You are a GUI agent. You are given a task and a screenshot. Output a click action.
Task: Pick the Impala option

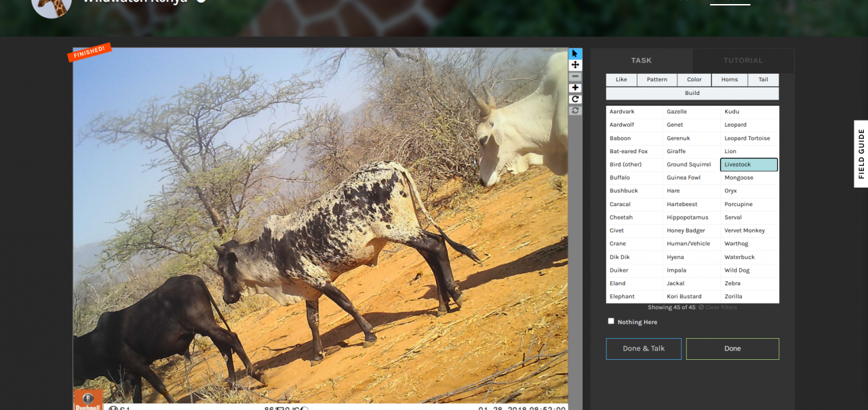tap(692, 270)
